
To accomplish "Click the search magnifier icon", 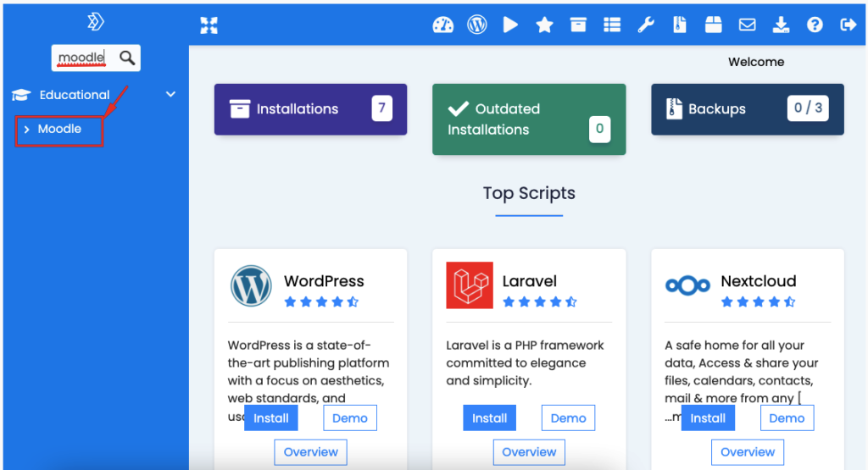I will point(127,58).
